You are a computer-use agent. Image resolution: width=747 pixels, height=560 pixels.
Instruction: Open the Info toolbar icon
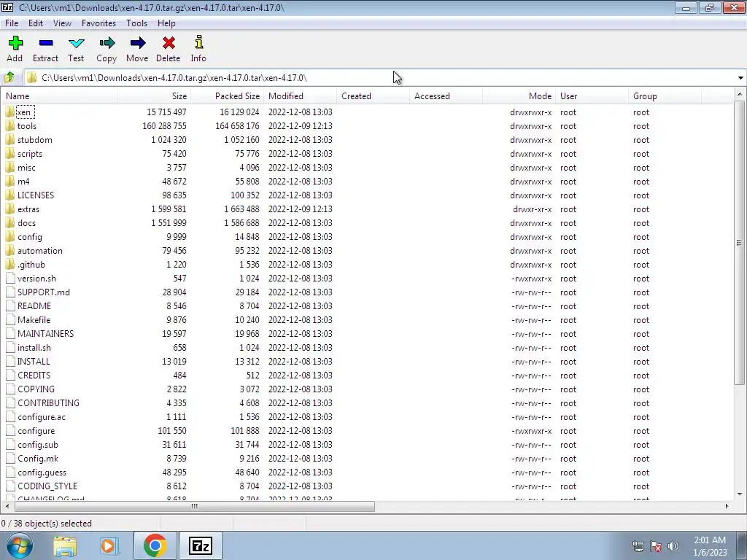point(199,42)
